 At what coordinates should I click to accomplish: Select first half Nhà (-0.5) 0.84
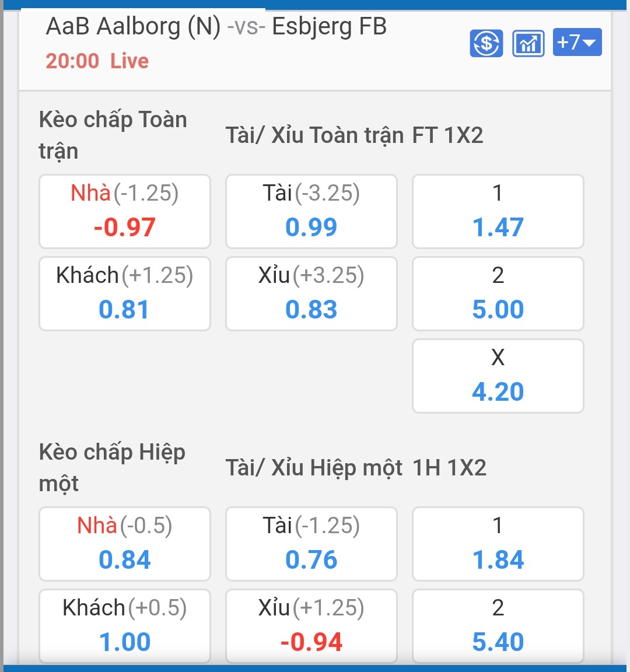click(x=125, y=544)
